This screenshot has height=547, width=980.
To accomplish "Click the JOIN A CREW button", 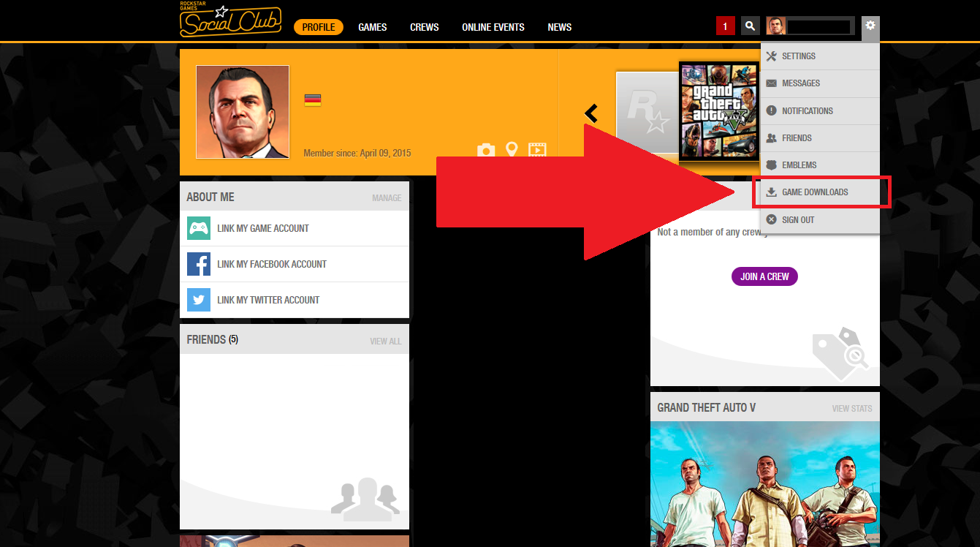I will pyautogui.click(x=764, y=276).
